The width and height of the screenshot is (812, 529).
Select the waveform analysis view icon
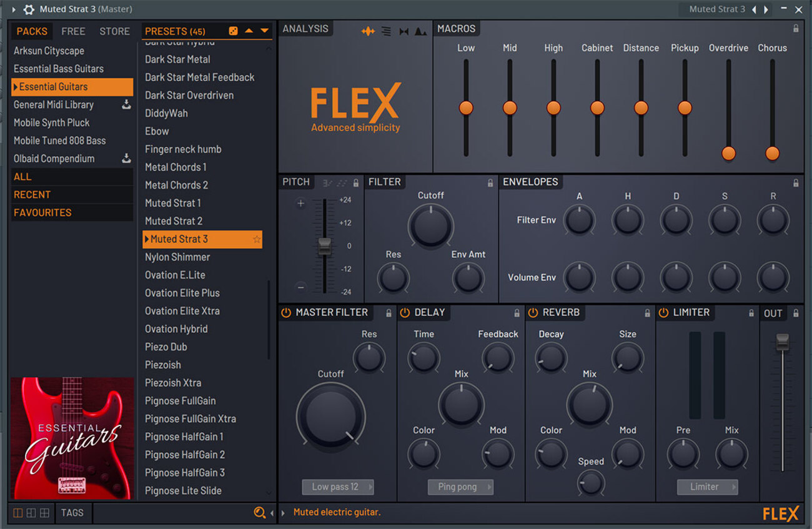tap(368, 31)
